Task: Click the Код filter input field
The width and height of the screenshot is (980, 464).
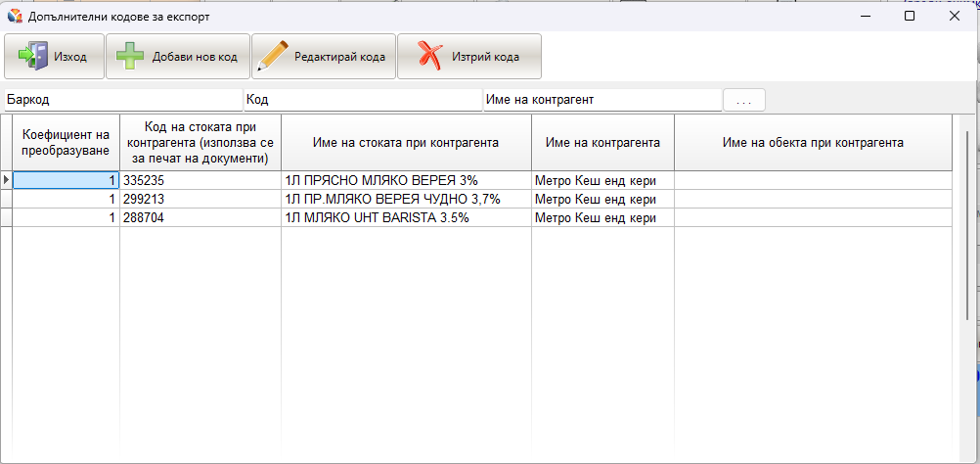Action: 362,100
